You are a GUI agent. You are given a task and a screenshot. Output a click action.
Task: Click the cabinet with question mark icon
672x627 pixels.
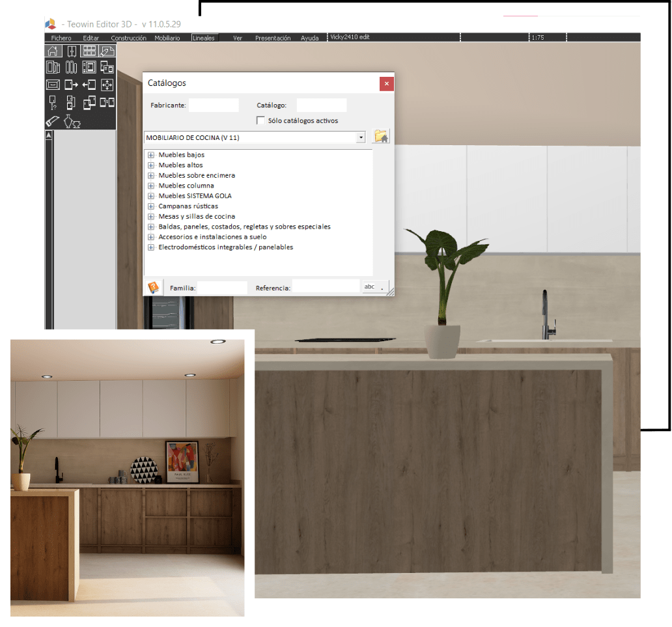pyautogui.click(x=53, y=102)
